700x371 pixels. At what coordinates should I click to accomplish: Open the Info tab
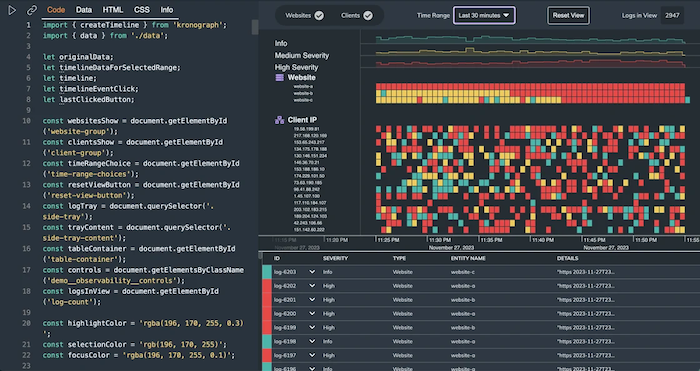tap(167, 10)
